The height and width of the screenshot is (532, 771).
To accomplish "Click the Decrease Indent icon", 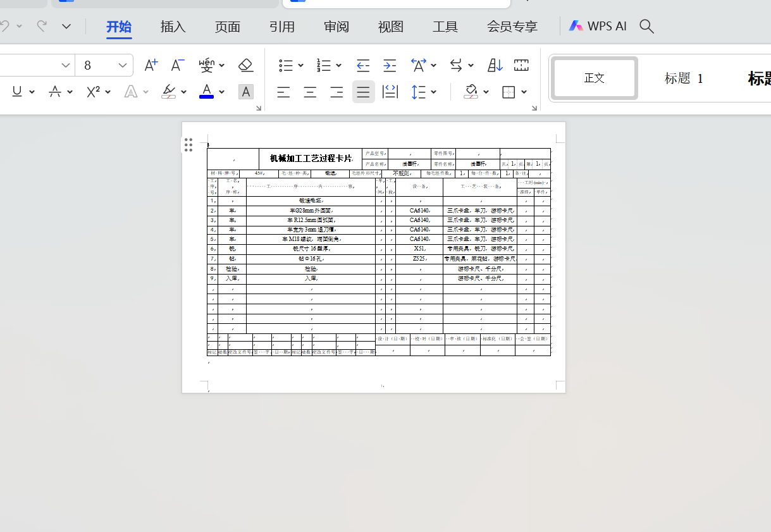I will [362, 65].
